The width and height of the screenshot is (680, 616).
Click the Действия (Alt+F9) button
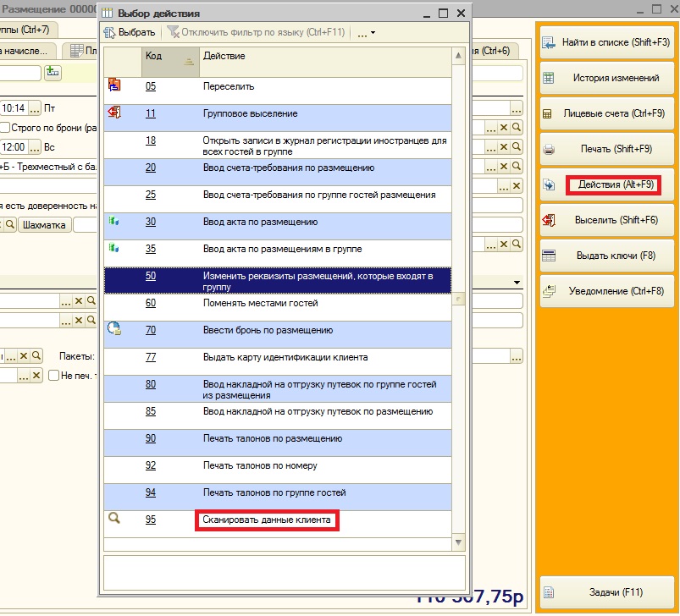(607, 184)
